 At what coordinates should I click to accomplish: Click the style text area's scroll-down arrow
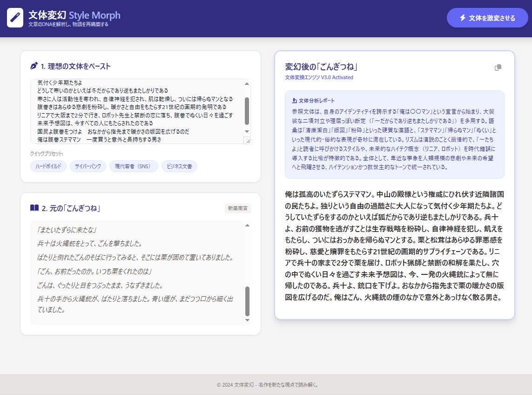pos(247,132)
